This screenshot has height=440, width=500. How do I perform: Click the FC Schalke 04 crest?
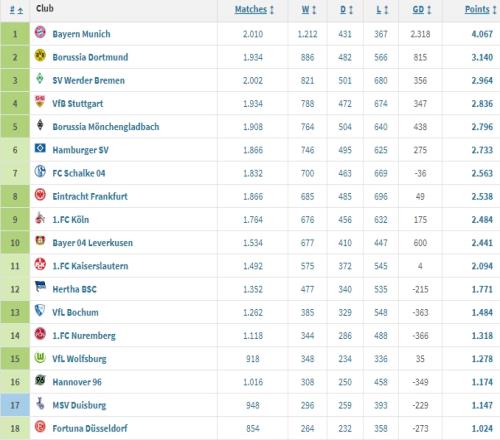40,171
